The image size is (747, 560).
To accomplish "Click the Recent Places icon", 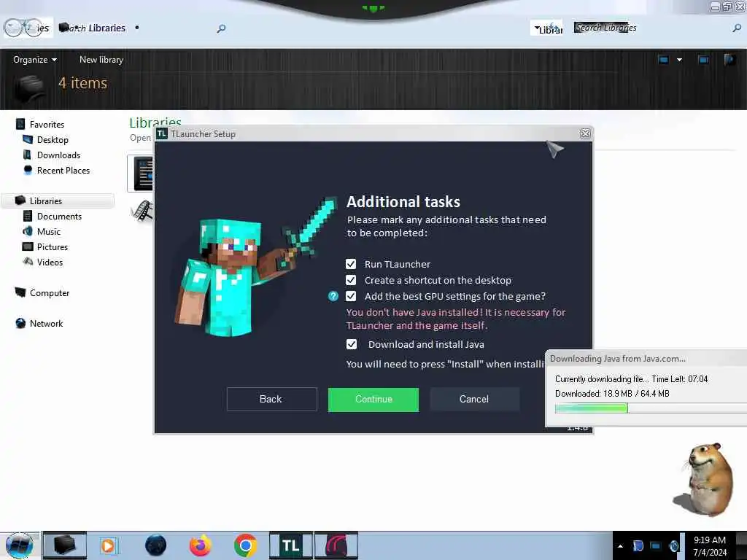I will pos(28,170).
